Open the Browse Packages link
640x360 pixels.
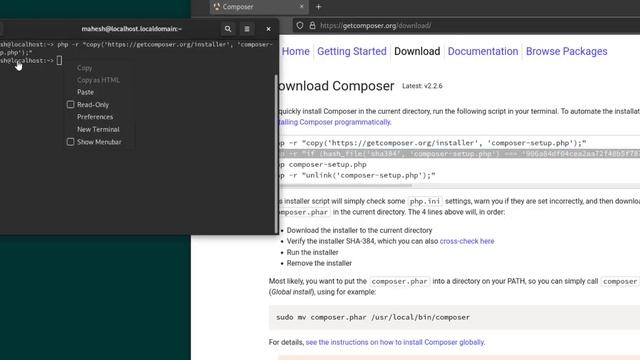pyautogui.click(x=567, y=51)
